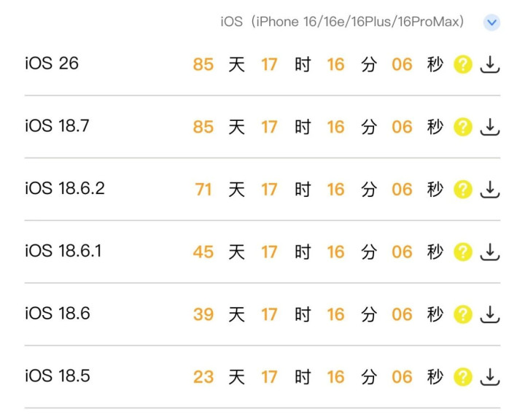
Task: Select the iOS 26 version row
Action: click(x=51, y=63)
